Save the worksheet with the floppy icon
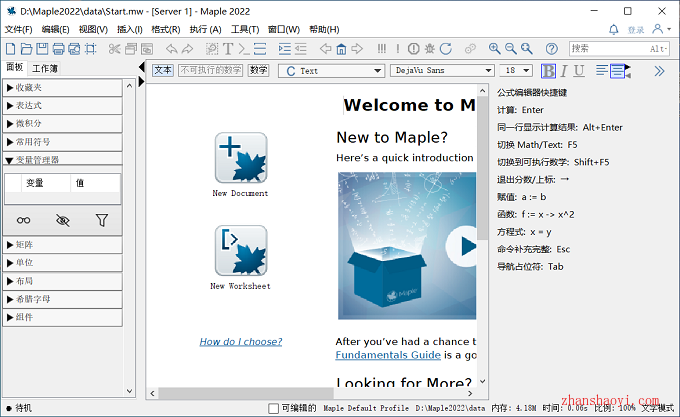The height and width of the screenshot is (417, 680). (42, 49)
